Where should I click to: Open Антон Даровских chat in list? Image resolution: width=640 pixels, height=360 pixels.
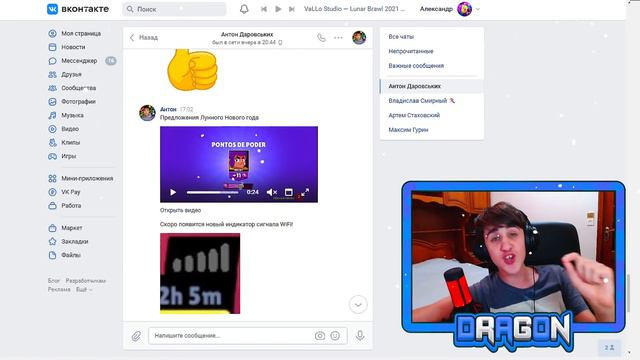tap(431, 86)
